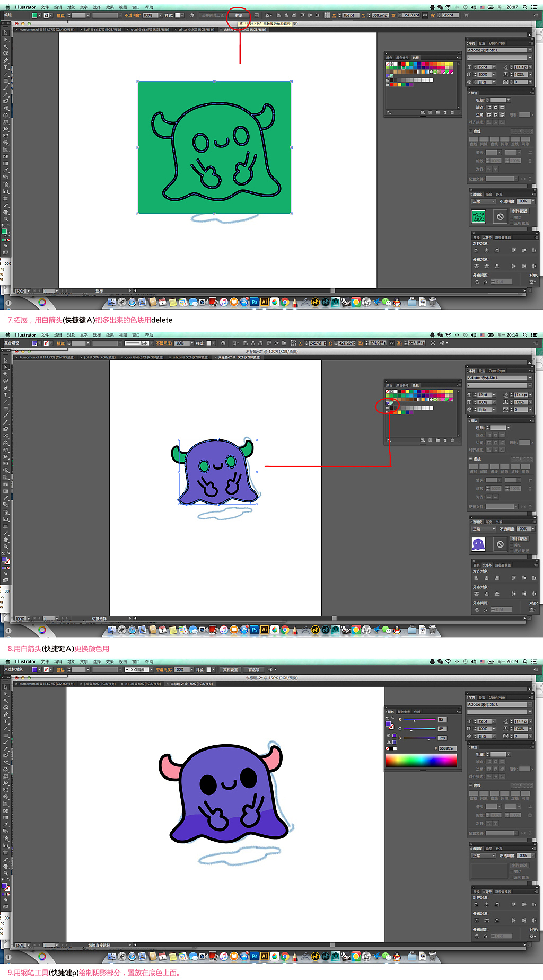Select the Selection tool in top screenshot toolbar
Screen dimensions: 543x980
[x=6, y=33]
